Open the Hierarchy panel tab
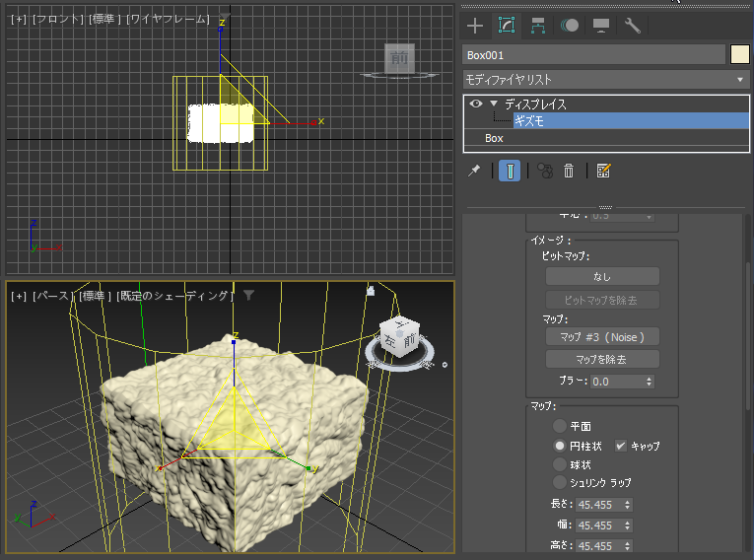754x560 pixels. point(537,26)
